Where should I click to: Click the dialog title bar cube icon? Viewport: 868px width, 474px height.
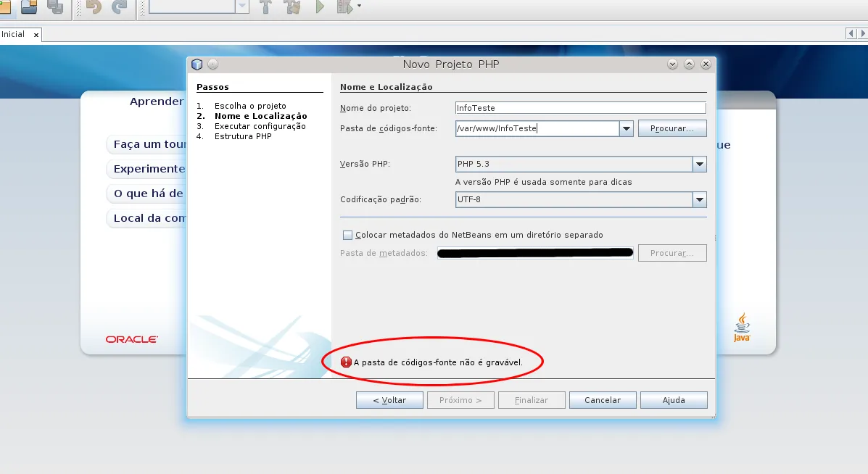click(197, 65)
